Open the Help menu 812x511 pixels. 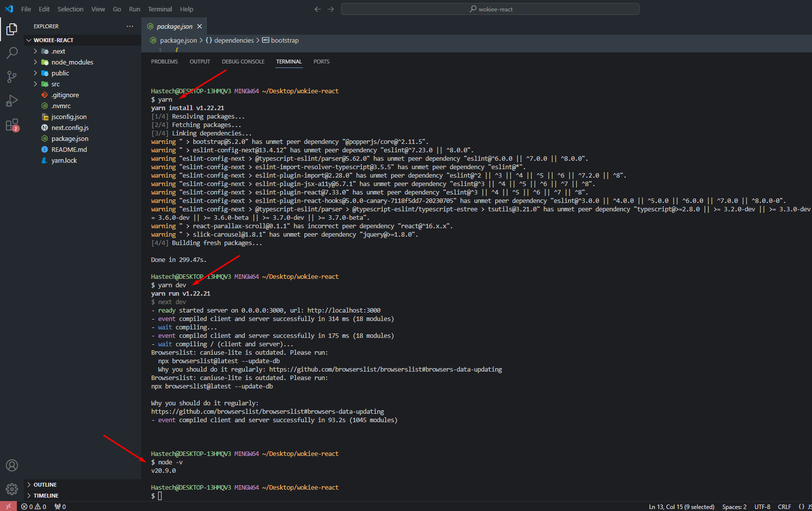pyautogui.click(x=186, y=9)
